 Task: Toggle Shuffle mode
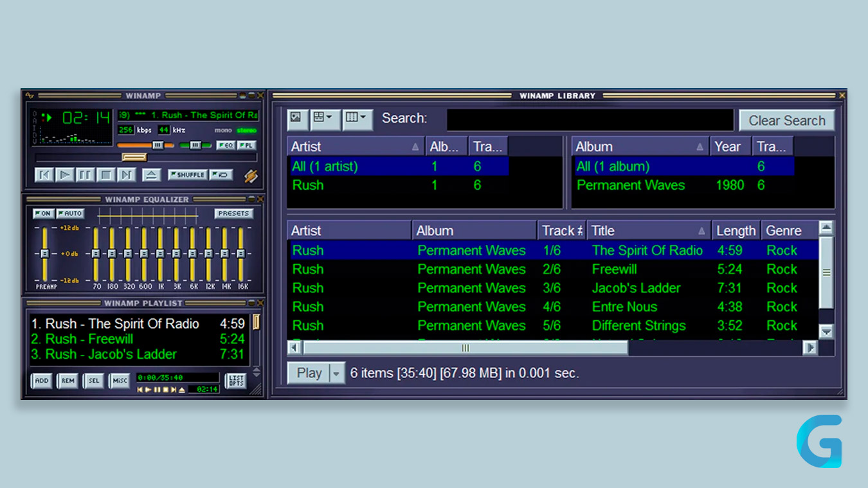[187, 174]
